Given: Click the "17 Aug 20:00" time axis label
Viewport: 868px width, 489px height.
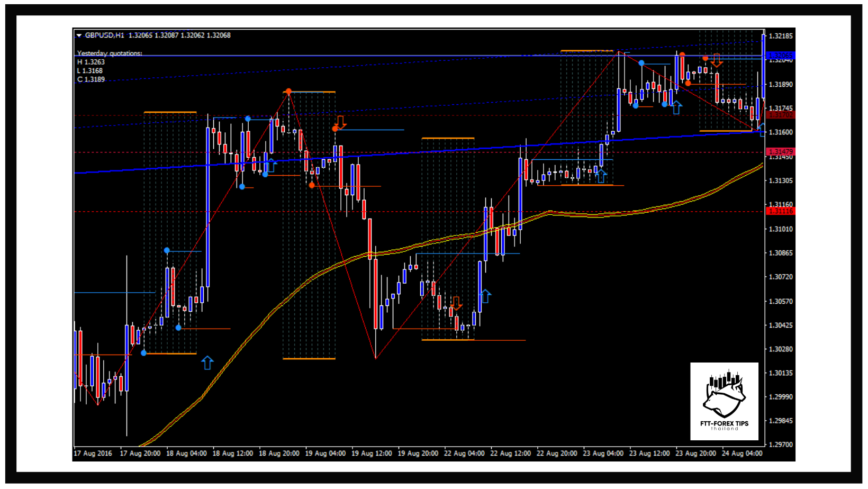Looking at the screenshot, I should (140, 454).
